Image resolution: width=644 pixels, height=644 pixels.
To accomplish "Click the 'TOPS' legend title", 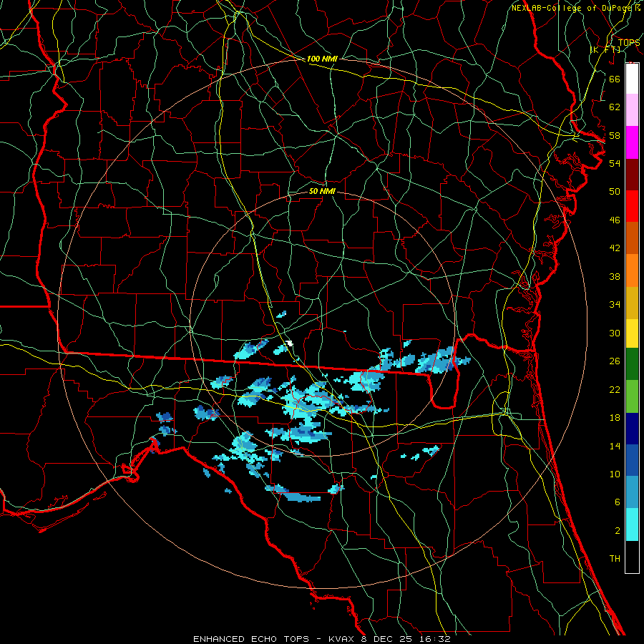I will point(629,42).
